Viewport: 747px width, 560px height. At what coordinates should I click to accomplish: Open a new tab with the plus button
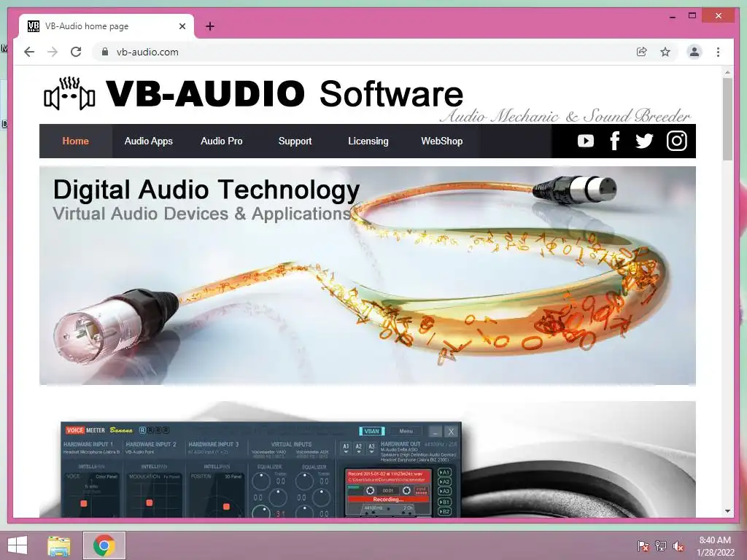coord(209,26)
